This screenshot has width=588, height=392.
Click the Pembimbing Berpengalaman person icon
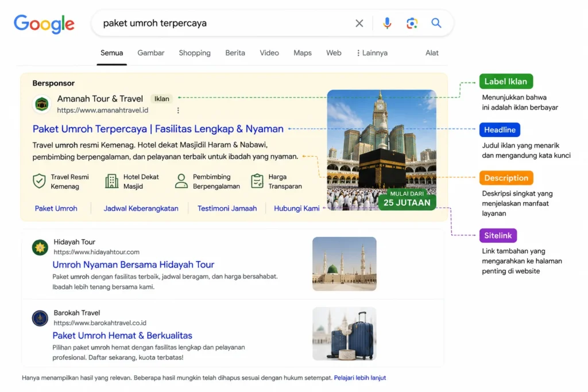pyautogui.click(x=181, y=181)
